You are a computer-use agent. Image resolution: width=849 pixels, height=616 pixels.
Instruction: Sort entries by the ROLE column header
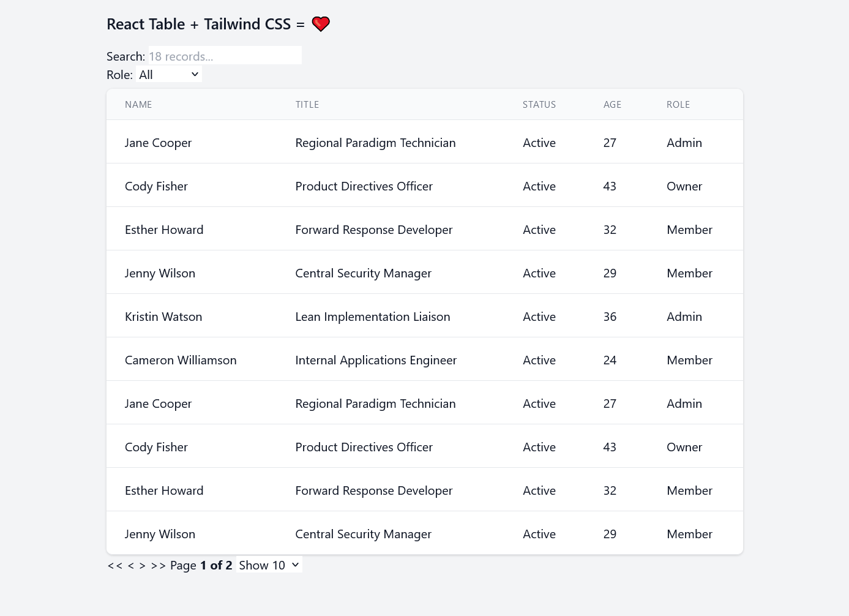(678, 104)
